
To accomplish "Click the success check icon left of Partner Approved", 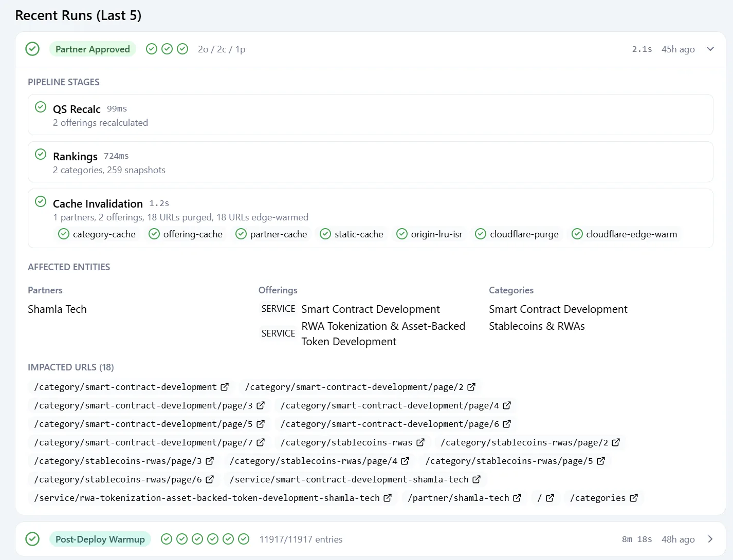I will point(32,49).
